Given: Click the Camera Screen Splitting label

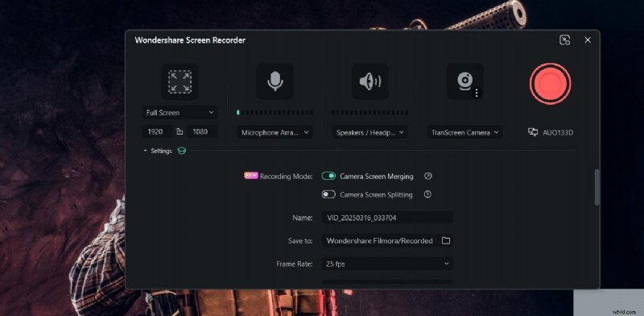Looking at the screenshot, I should pos(376,194).
